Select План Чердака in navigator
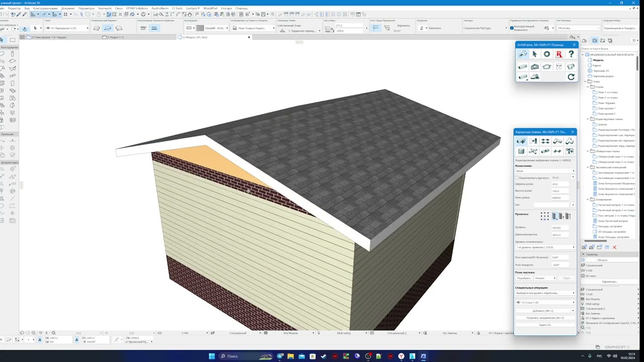The height and width of the screenshot is (362, 644). [x=606, y=103]
